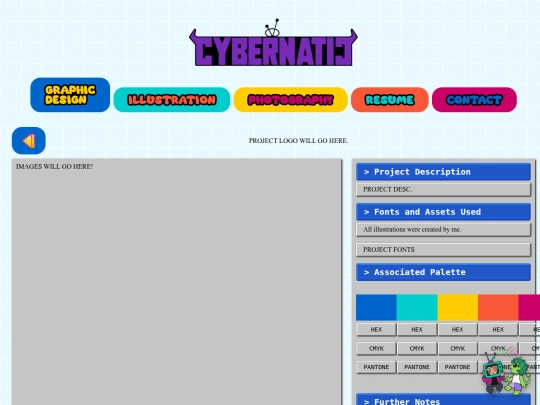This screenshot has height=405, width=540.
Task: Click the PANTONE box under blue swatch
Action: tap(376, 367)
